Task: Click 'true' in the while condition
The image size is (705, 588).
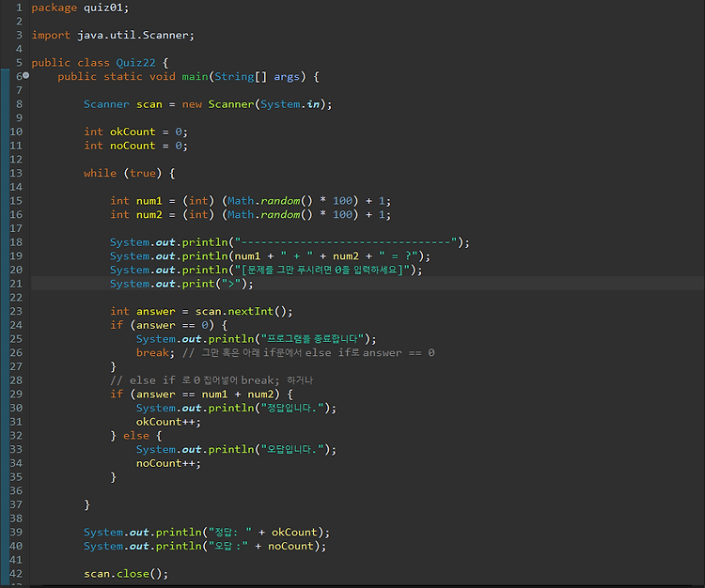Action: coord(143,174)
